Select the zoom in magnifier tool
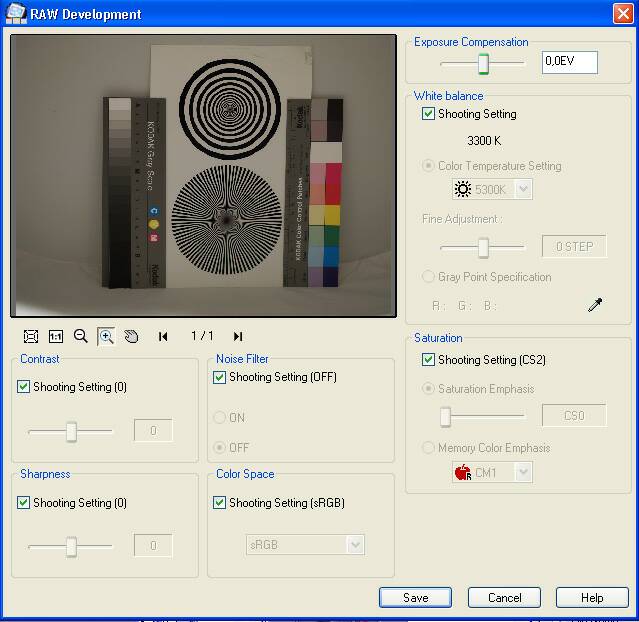This screenshot has height=622, width=639. (x=106, y=337)
